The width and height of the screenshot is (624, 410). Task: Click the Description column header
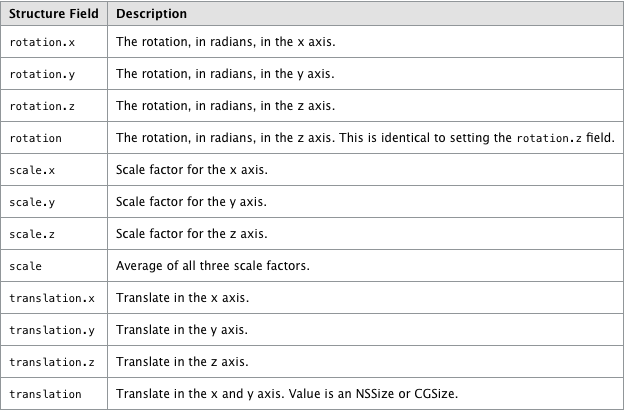click(x=150, y=15)
